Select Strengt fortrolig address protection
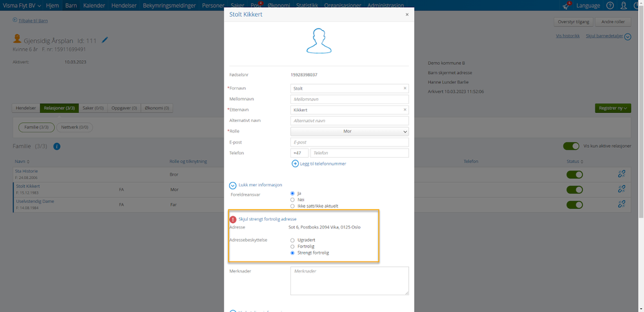The image size is (644, 312). coord(292,253)
